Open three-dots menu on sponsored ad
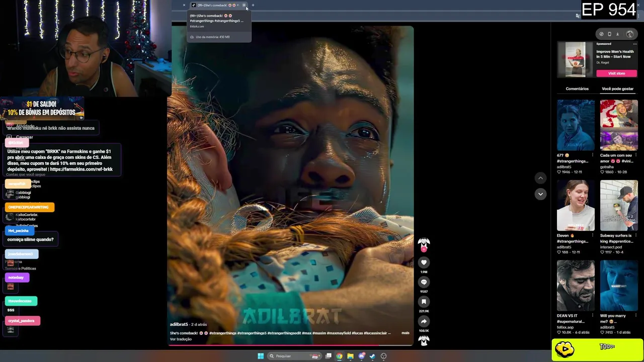Viewport: 644px width, 362px height. point(635,44)
